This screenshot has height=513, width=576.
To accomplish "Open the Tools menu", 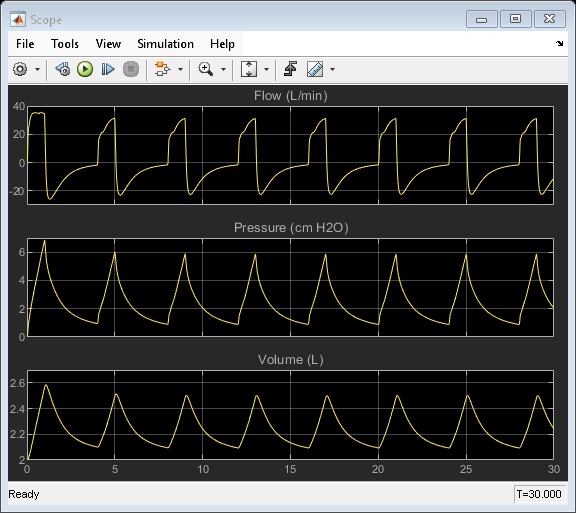I will (65, 44).
